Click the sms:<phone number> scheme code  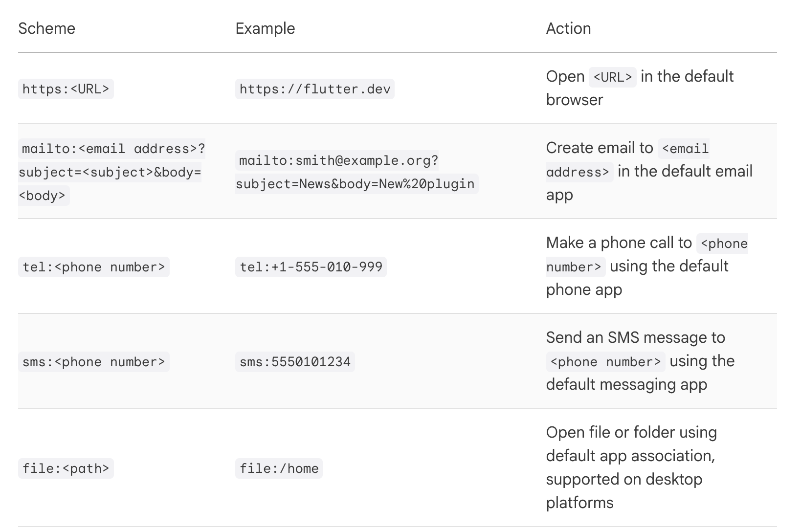click(x=94, y=362)
